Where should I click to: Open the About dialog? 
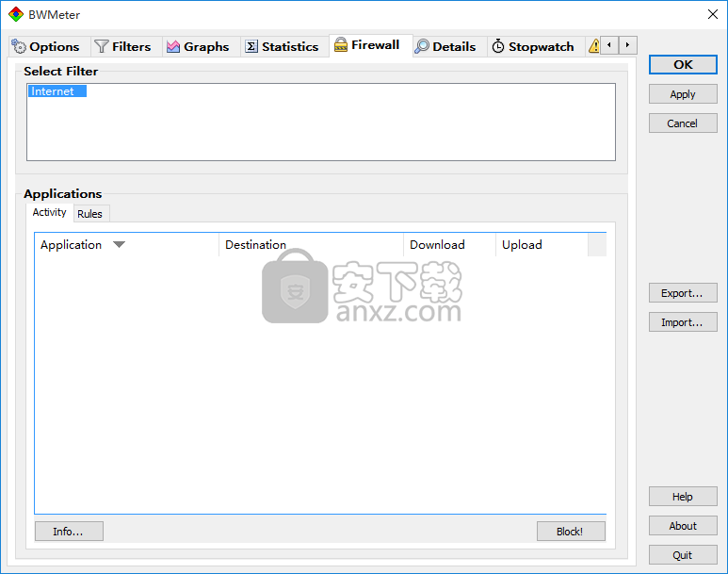click(x=683, y=526)
